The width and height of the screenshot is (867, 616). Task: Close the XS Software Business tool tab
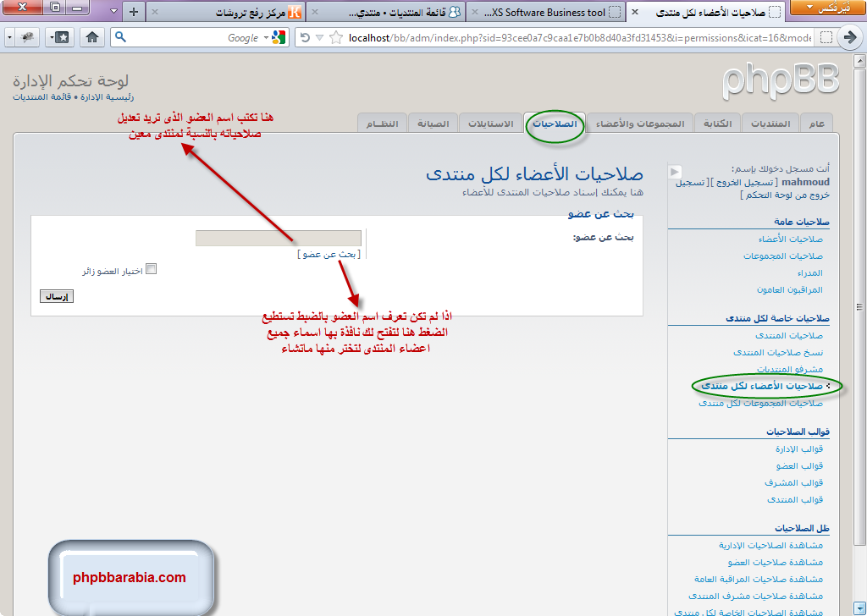point(474,12)
